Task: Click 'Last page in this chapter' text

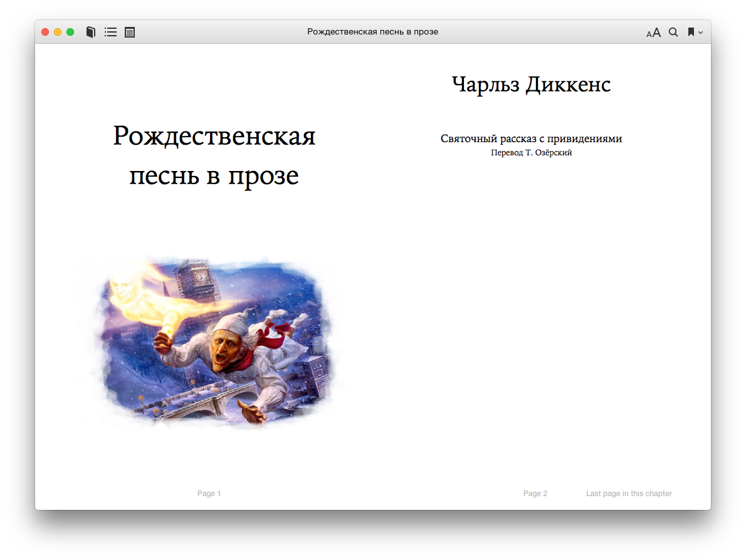Action: tap(629, 494)
